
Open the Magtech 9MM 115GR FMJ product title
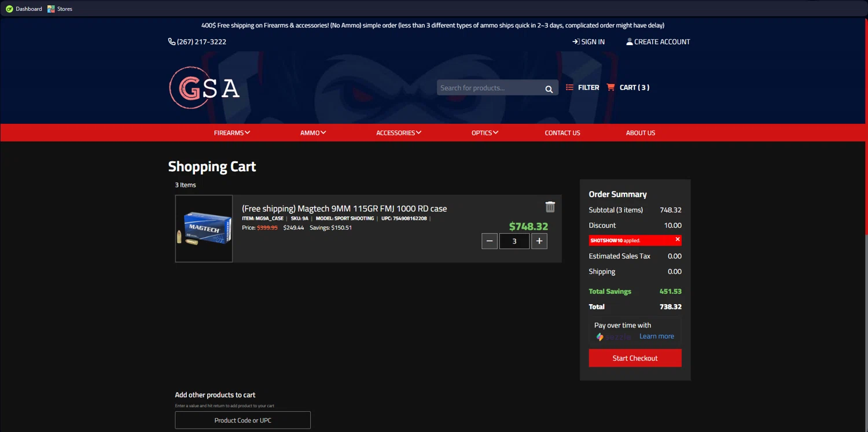point(344,209)
